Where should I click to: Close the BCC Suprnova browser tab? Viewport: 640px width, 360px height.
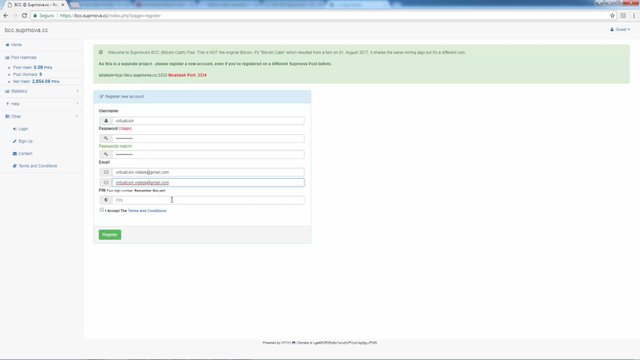[x=62, y=5]
